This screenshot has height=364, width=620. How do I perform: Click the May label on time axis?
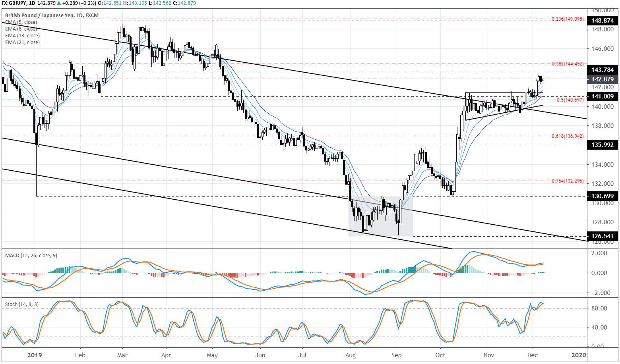[x=212, y=355]
